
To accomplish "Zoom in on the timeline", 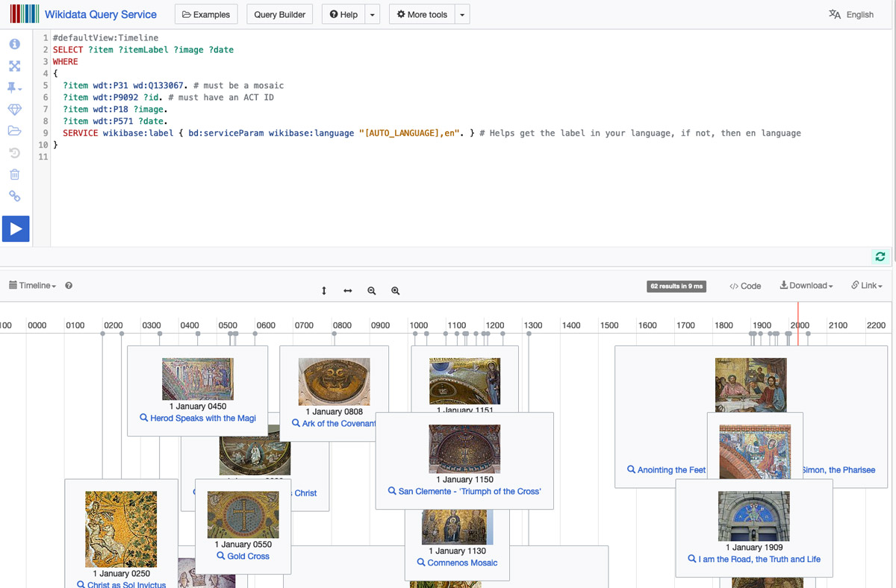I will point(396,291).
